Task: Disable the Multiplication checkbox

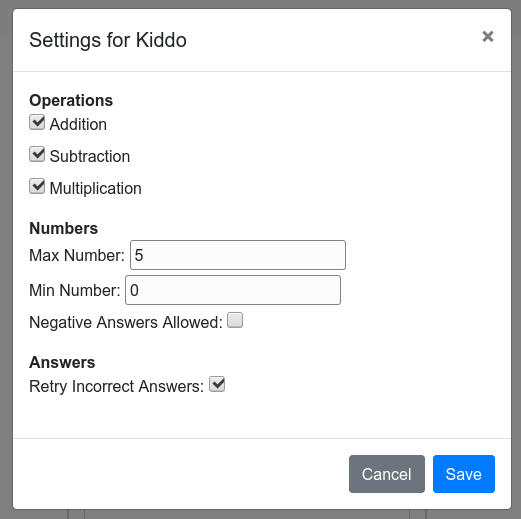Action: (37, 186)
